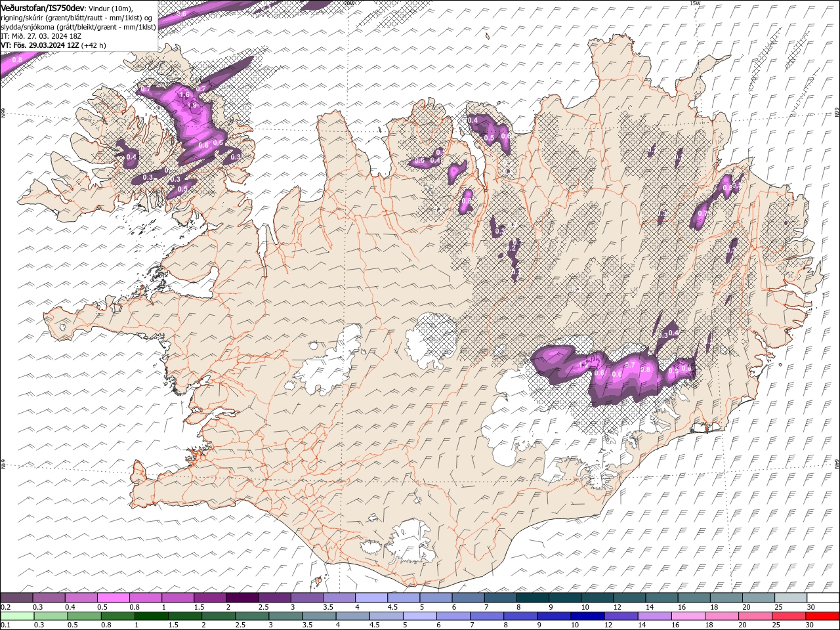This screenshot has width=840, height=630.
Task: Click the grey-blue 3.5 swatch in the lower legend row
Action: 319,616
